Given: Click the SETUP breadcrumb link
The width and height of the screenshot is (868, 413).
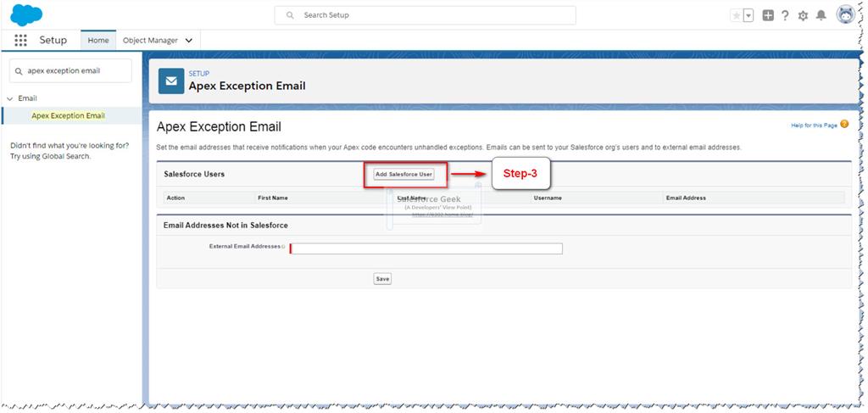Looking at the screenshot, I should 198,74.
